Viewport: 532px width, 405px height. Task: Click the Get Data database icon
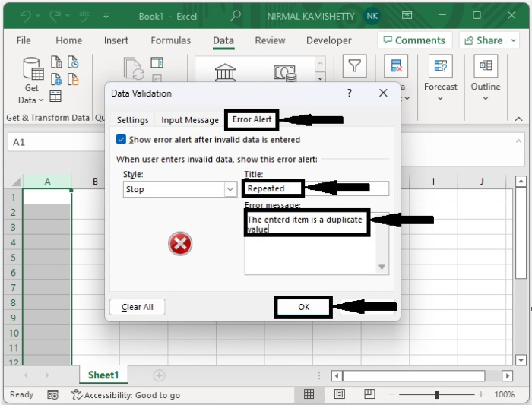pyautogui.click(x=33, y=69)
